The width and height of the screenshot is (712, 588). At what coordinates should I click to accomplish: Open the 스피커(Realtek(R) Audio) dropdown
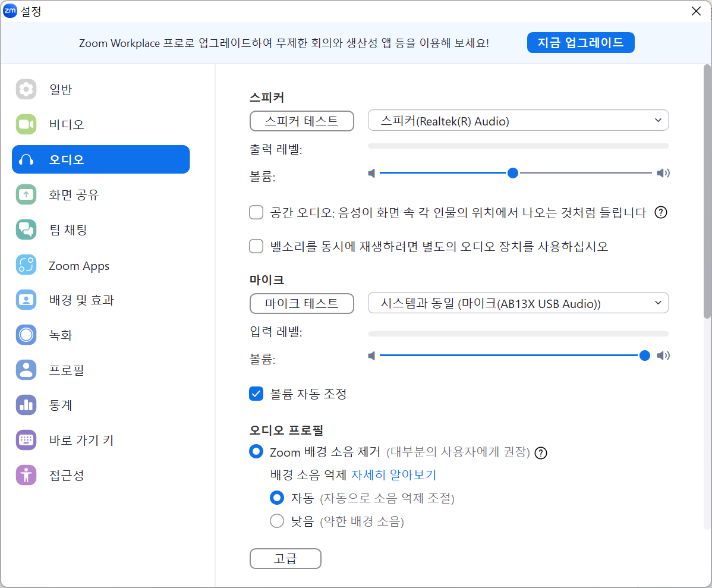(518, 121)
